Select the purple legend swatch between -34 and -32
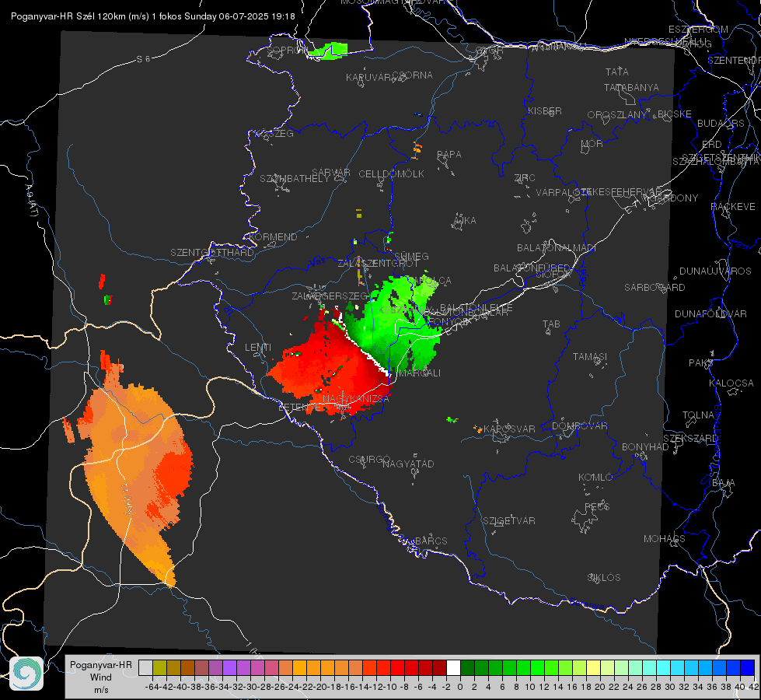The height and width of the screenshot is (700, 761). [x=229, y=667]
